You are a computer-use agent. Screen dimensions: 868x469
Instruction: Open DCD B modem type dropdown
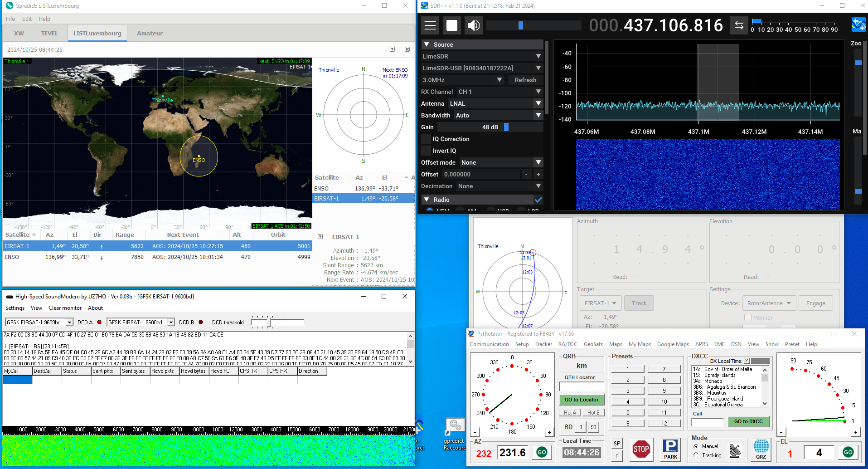tap(171, 322)
